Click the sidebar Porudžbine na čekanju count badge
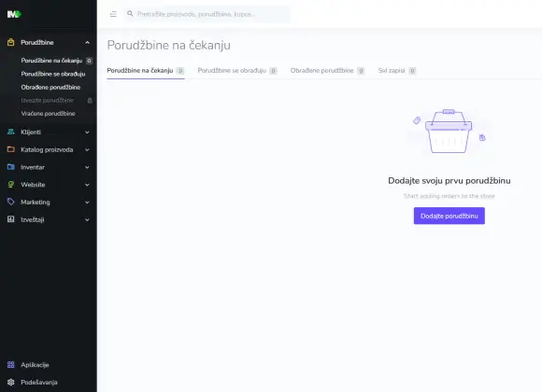Viewport: 542px width, 392px height. 89,61
